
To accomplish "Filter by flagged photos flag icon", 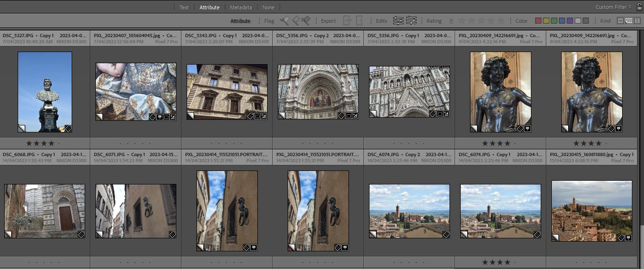I will coord(285,20).
